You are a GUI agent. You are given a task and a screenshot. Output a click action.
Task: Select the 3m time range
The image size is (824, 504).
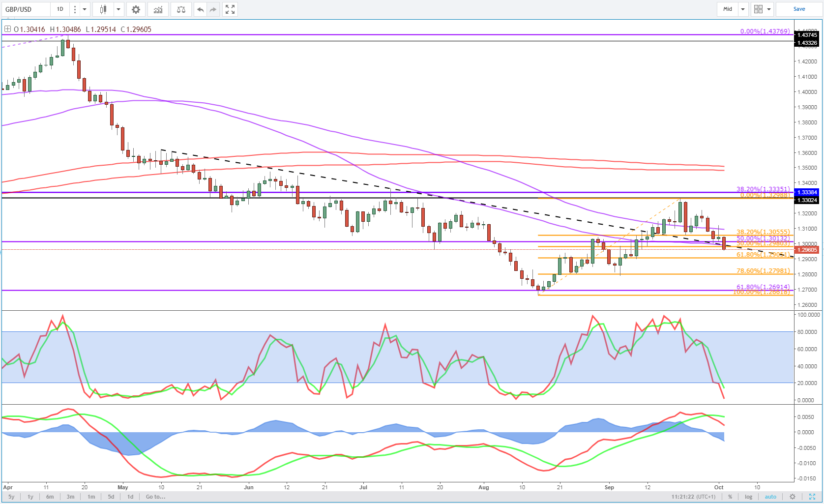tap(70, 497)
